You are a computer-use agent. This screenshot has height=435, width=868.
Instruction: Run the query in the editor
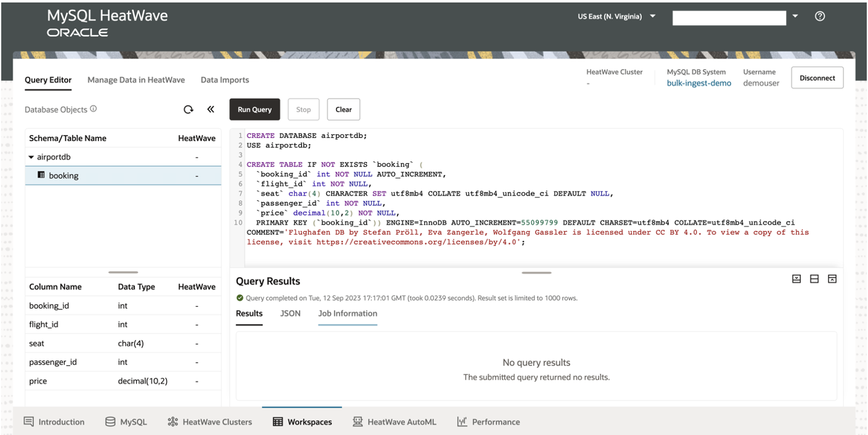255,109
